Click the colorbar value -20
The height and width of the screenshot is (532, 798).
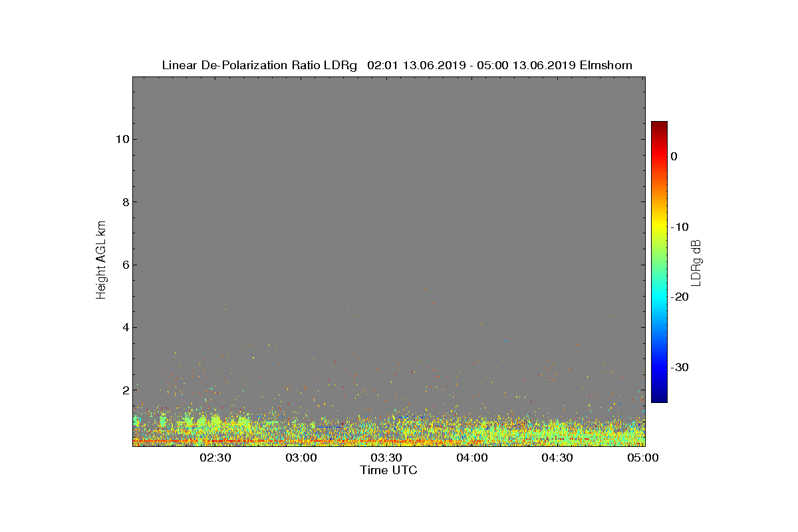[x=680, y=297]
